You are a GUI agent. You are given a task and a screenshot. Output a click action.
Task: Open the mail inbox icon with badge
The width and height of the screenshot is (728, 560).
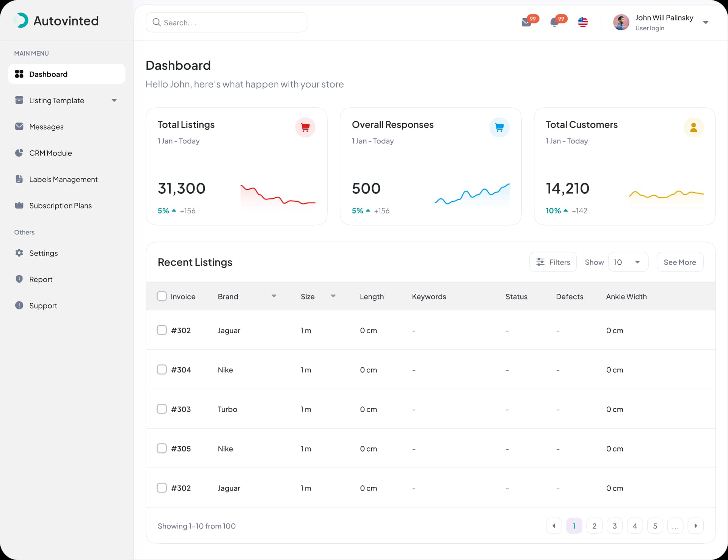coord(527,22)
